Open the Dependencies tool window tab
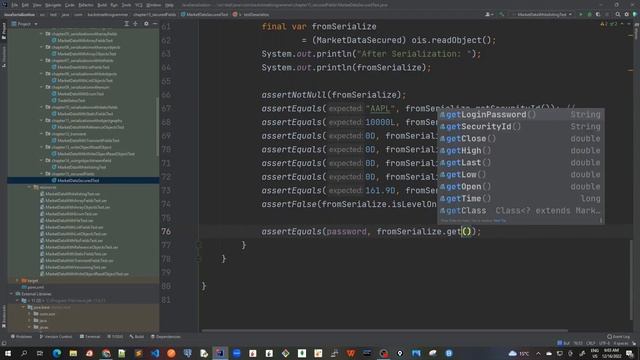The image size is (640, 360). pos(166,337)
